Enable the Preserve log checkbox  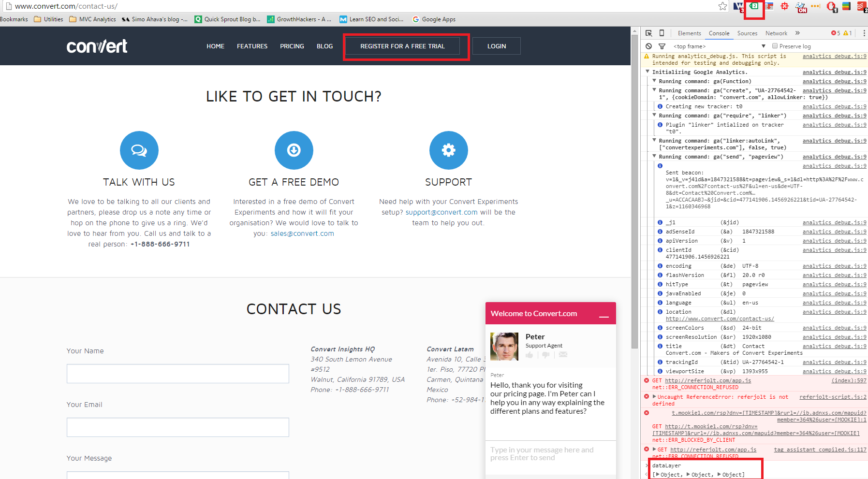coord(775,46)
